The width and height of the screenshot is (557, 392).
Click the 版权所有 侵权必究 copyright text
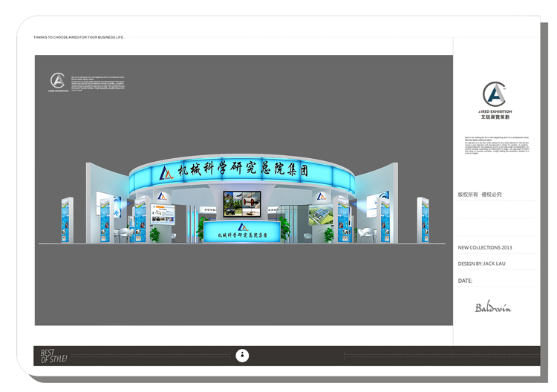pos(480,195)
